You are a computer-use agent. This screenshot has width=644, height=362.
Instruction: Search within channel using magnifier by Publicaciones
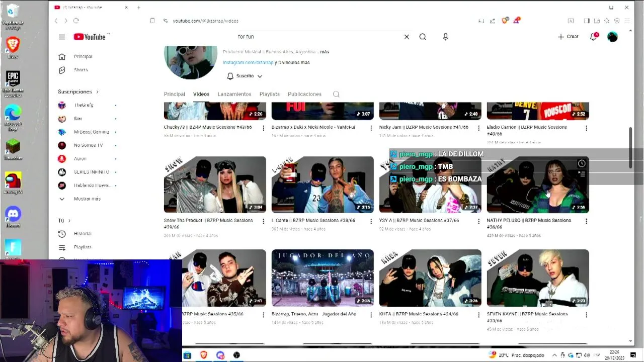coord(336,94)
